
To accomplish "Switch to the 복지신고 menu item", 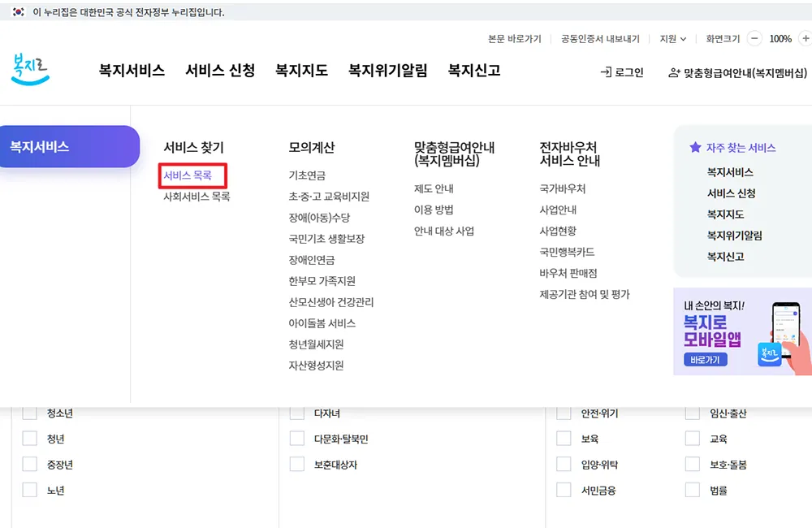I will point(473,71).
